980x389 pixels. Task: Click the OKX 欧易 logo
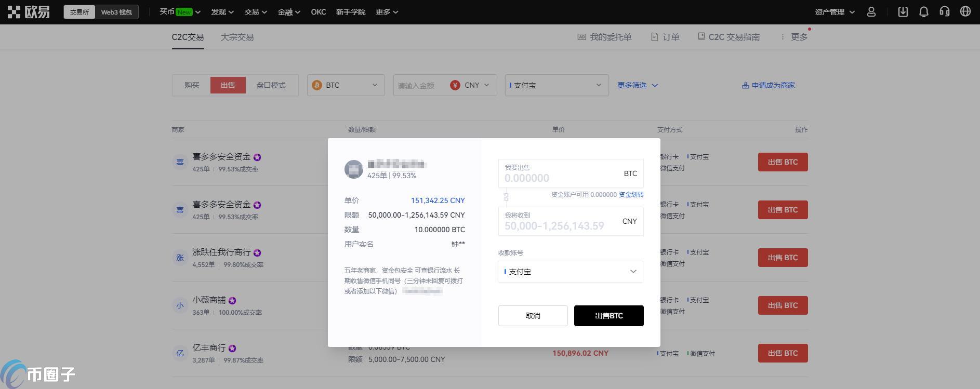coord(29,11)
